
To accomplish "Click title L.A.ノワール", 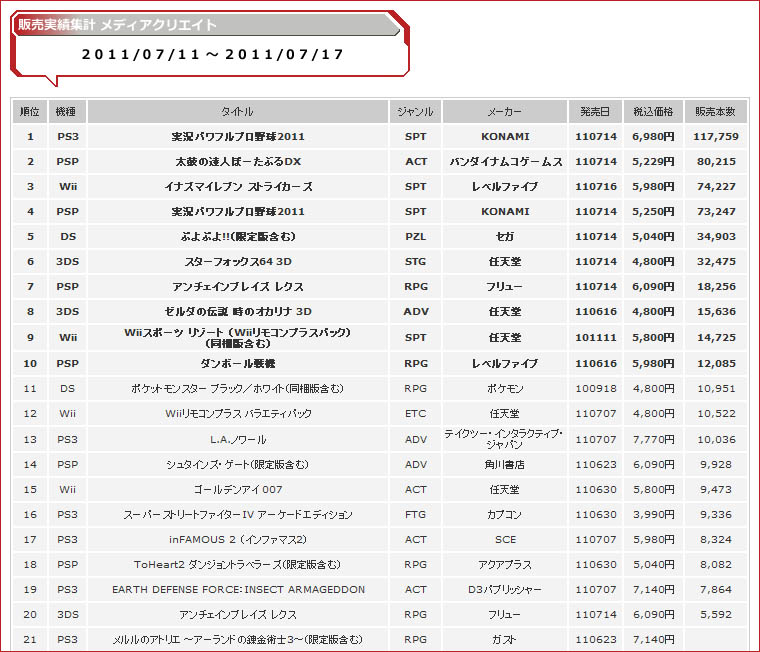I will coord(238,440).
